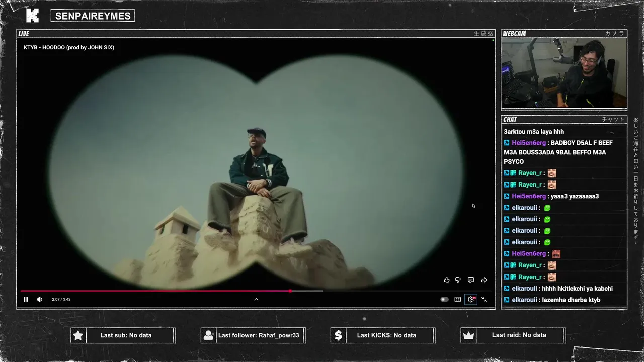
Task: Click the crown icon beside Last raid
Action: click(x=468, y=335)
